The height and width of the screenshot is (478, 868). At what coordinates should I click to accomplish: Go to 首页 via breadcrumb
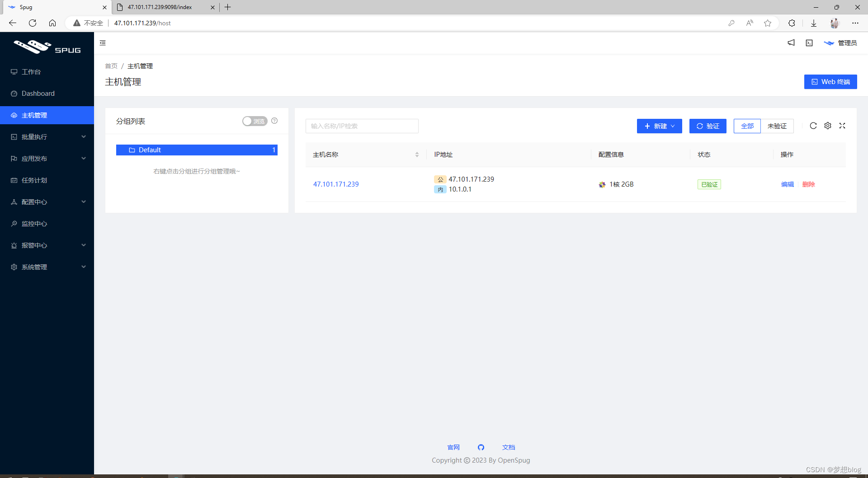tap(111, 66)
